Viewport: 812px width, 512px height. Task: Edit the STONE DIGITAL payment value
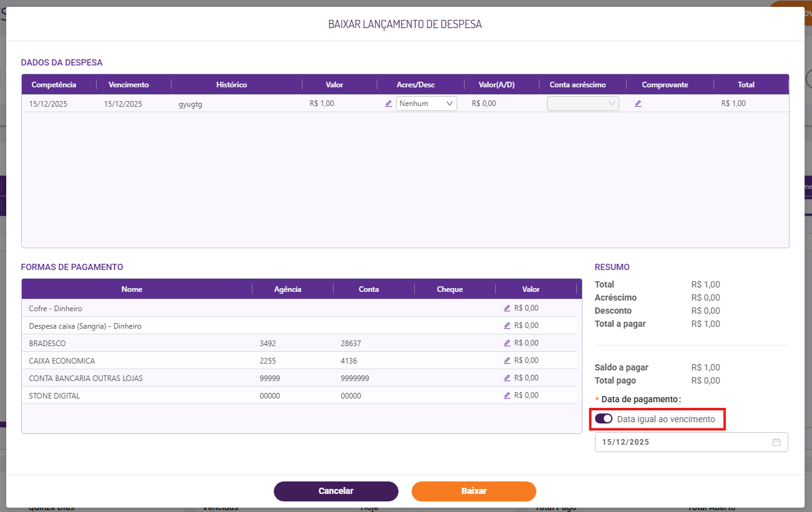[507, 395]
